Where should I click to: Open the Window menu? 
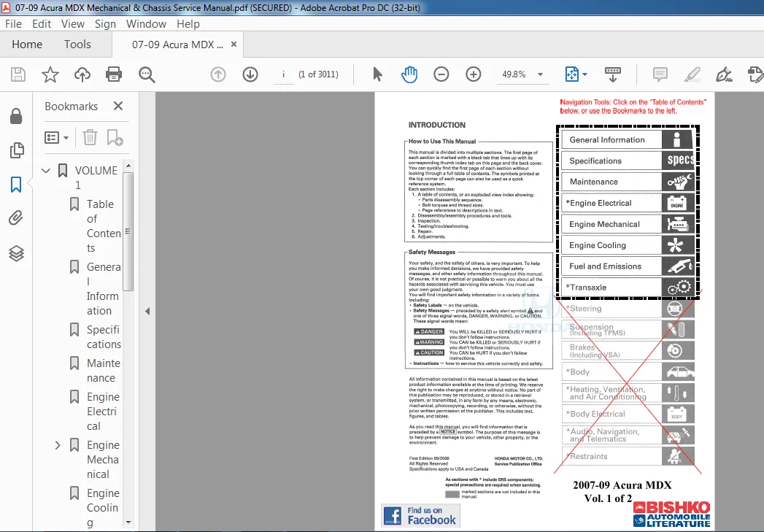[146, 24]
